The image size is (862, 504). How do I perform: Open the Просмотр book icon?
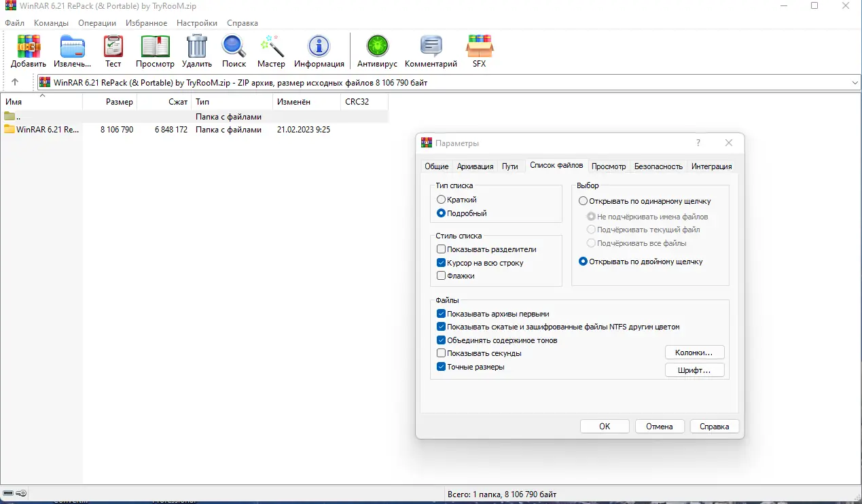click(155, 51)
